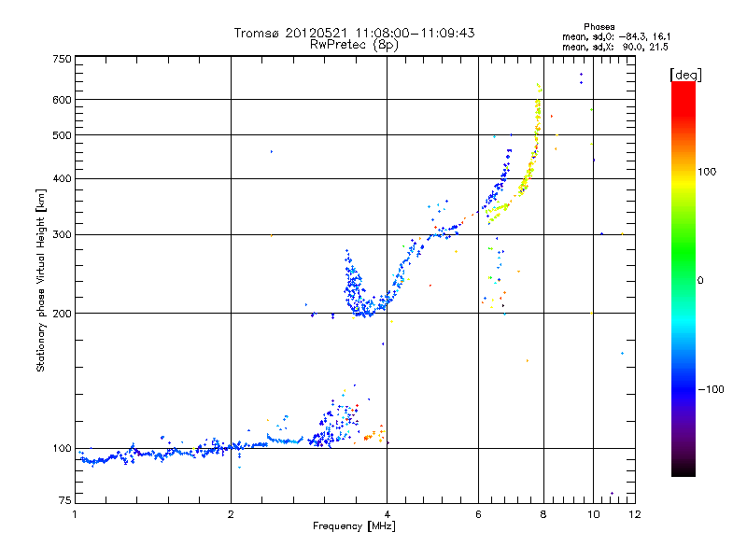The height and width of the screenshot is (560, 747).
Task: Click y-axis tick label '600'
Action: [63, 100]
